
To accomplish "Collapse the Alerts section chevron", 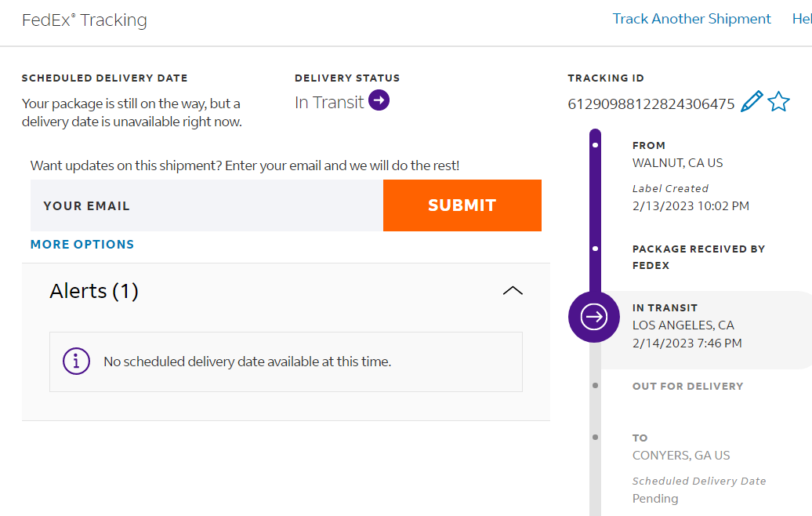I will [513, 291].
